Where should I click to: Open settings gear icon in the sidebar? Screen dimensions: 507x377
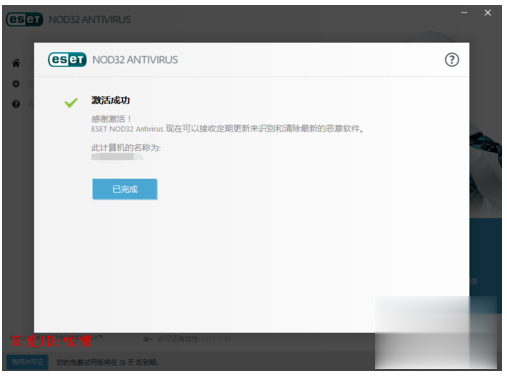(16, 83)
